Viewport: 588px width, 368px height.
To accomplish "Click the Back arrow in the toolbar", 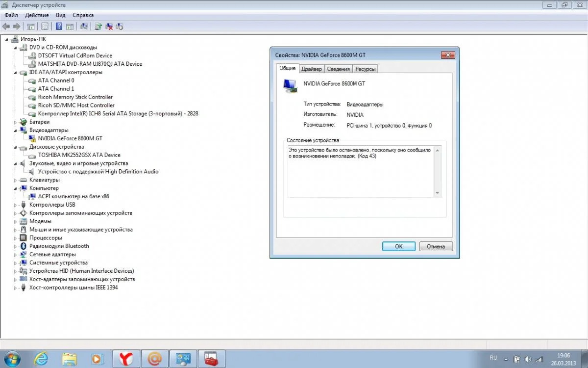I will point(6,26).
